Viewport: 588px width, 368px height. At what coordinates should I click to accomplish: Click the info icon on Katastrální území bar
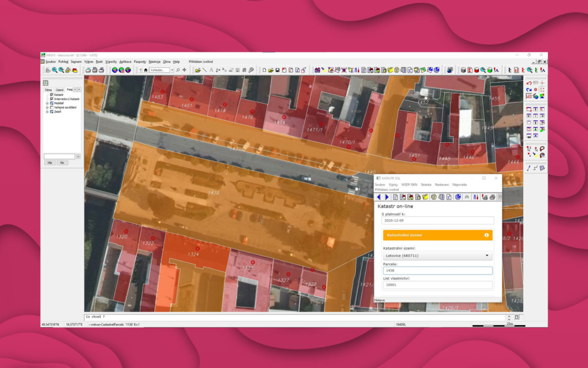(486, 235)
